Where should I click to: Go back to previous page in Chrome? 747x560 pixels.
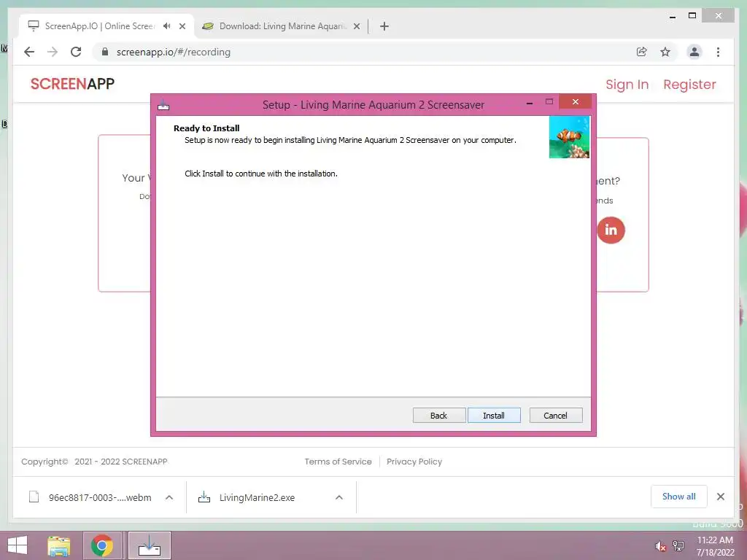tap(29, 52)
